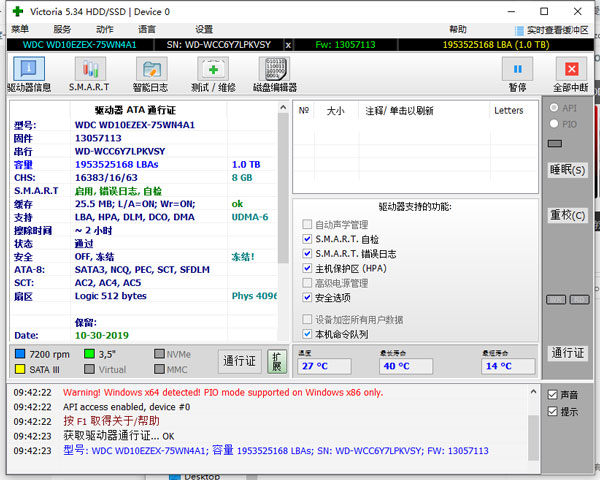This screenshot has width=600, height=480.
Task: Open the 动作 menu
Action: (x=104, y=29)
